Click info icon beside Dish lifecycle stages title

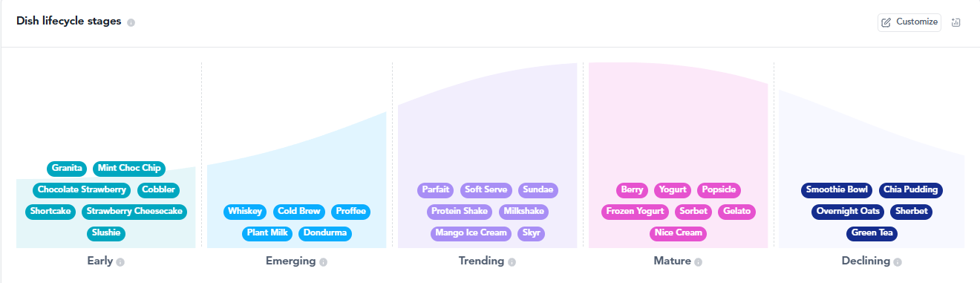131,22
